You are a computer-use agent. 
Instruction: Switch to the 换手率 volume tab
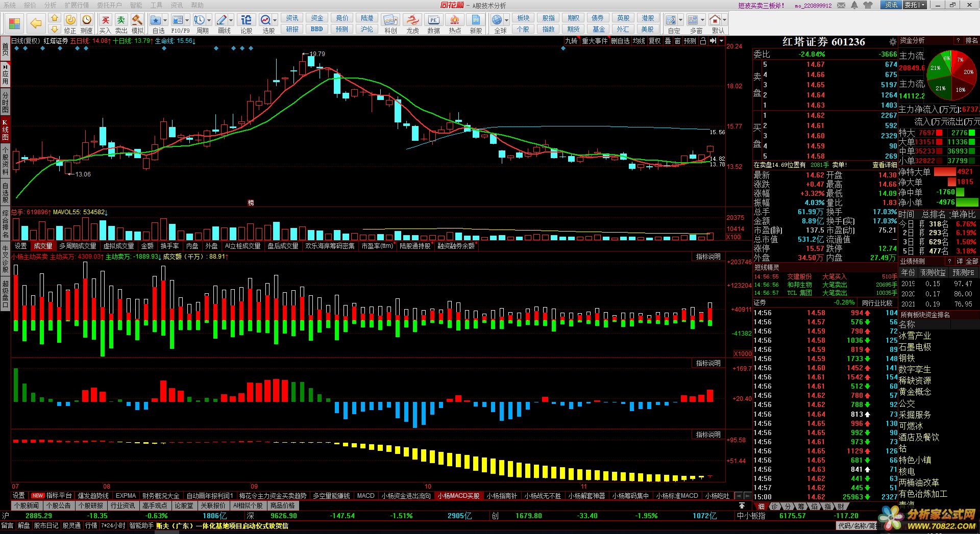click(x=169, y=246)
